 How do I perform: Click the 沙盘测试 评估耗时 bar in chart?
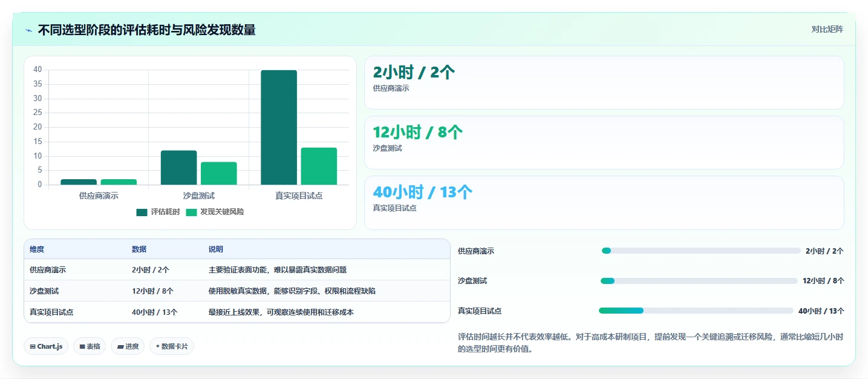point(178,168)
